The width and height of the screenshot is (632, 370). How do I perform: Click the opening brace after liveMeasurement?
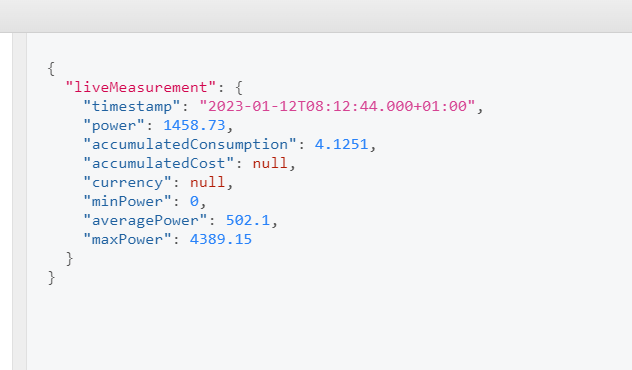pos(239,87)
